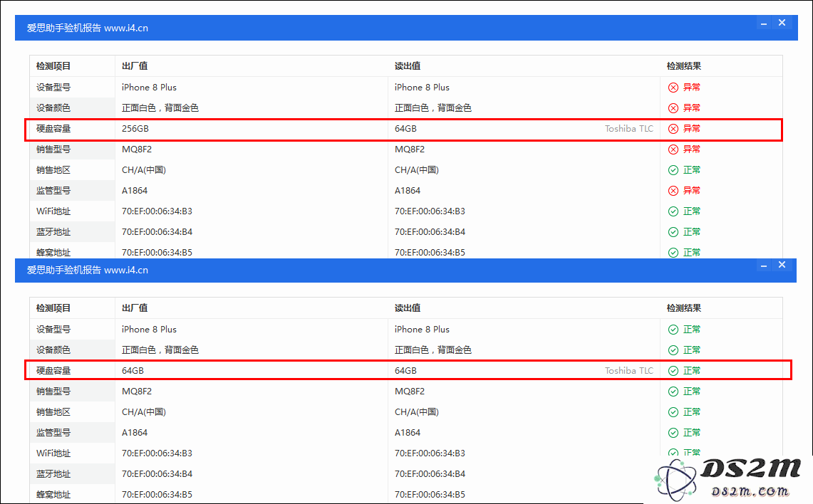This screenshot has height=504, width=813.
Task: Click the 正常 result text in lower 监管型号 row
Action: pos(692,433)
